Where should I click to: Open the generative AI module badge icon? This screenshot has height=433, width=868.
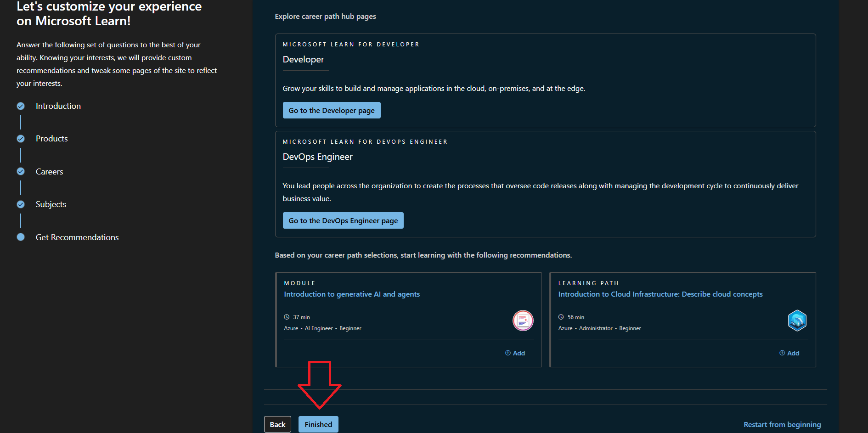[523, 321]
